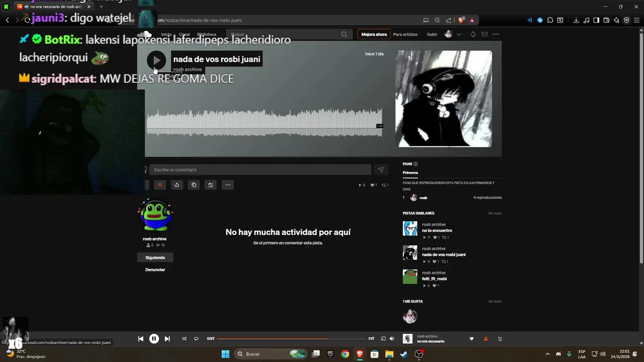Open Para artistas menu item
This screenshot has height=362, width=644.
coord(405,35)
